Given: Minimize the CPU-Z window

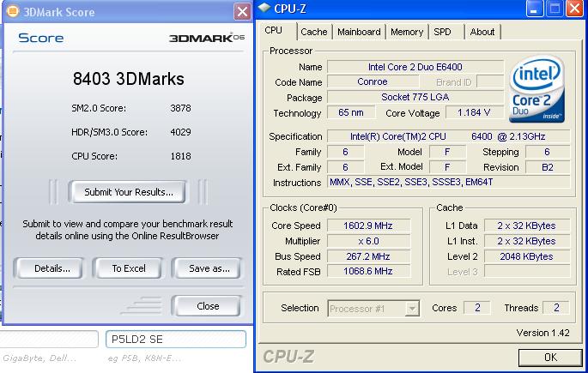Looking at the screenshot, I should point(535,9).
